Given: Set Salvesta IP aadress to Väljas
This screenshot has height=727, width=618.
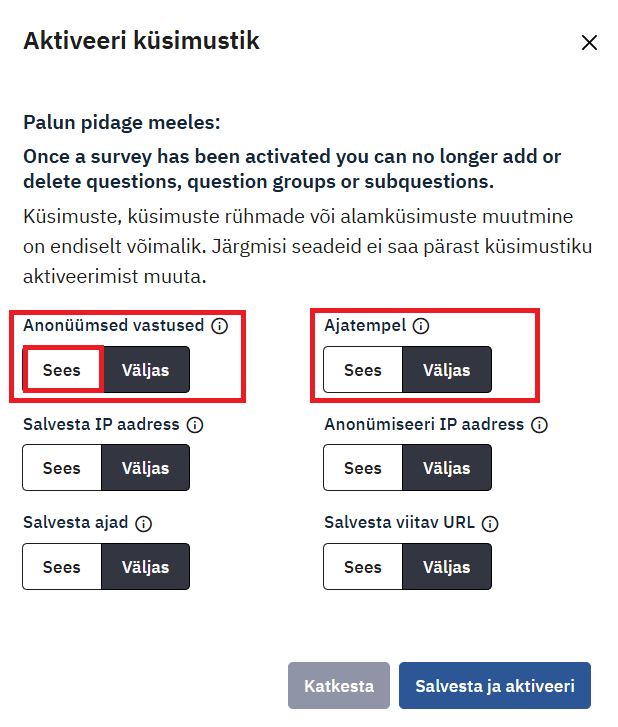Looking at the screenshot, I should coord(145,468).
